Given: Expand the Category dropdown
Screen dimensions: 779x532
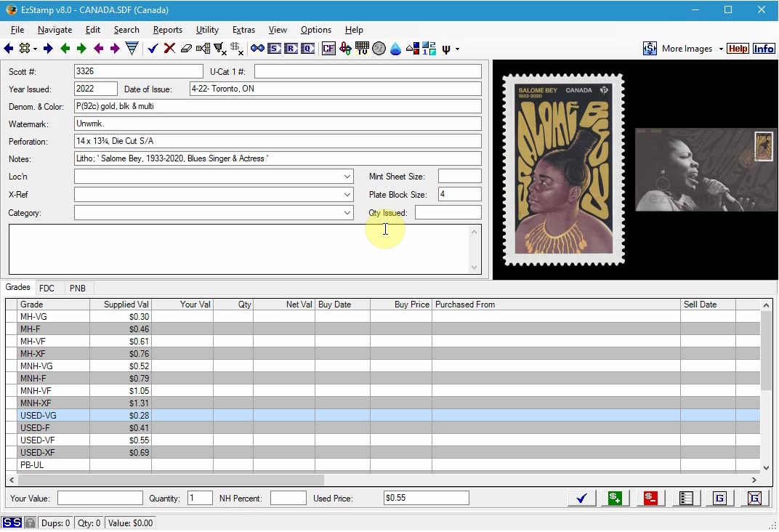Looking at the screenshot, I should coord(347,213).
